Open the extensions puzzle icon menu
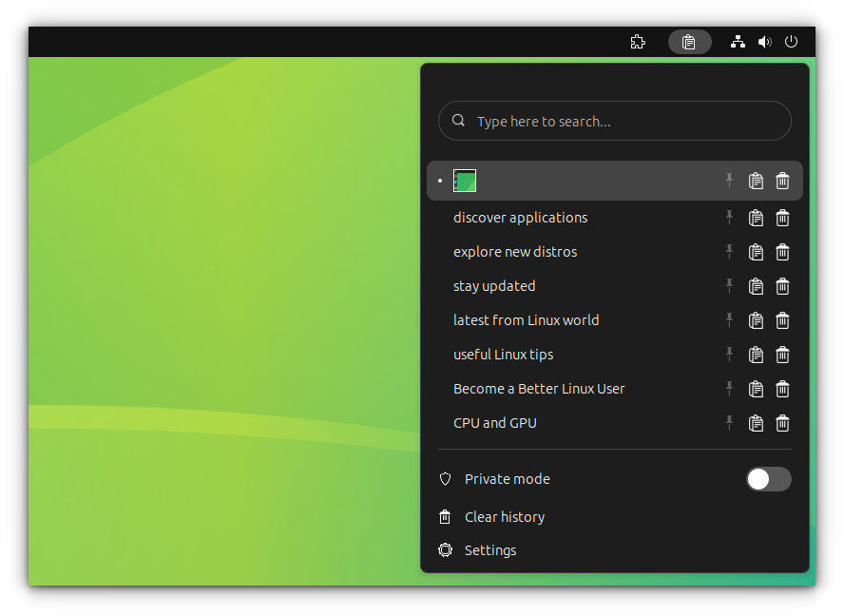The height and width of the screenshot is (616, 844). [638, 42]
